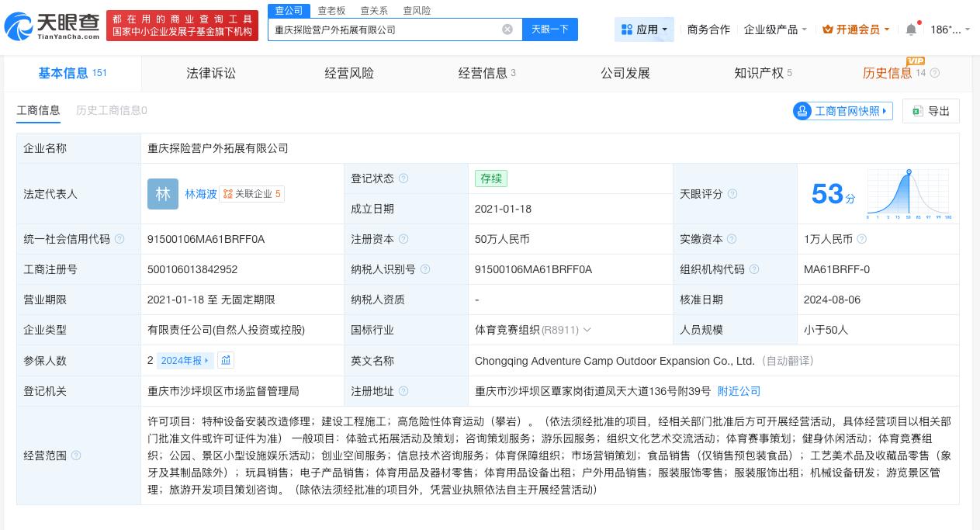Image resolution: width=980 pixels, height=530 pixels.
Task: Click help icon next to 注册地址
Action: point(403,391)
